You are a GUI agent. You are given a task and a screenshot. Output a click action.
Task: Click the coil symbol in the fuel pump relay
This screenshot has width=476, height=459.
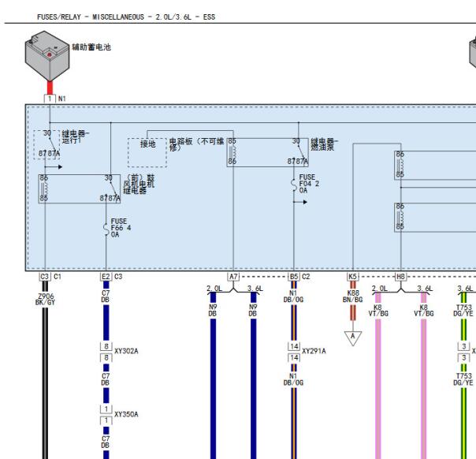(x=232, y=152)
